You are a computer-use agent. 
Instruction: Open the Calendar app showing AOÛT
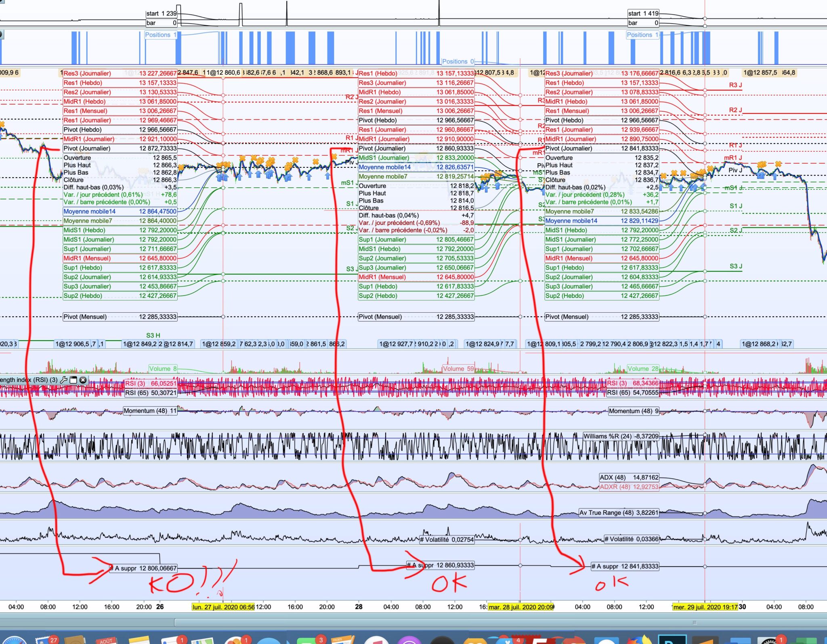[x=107, y=641]
